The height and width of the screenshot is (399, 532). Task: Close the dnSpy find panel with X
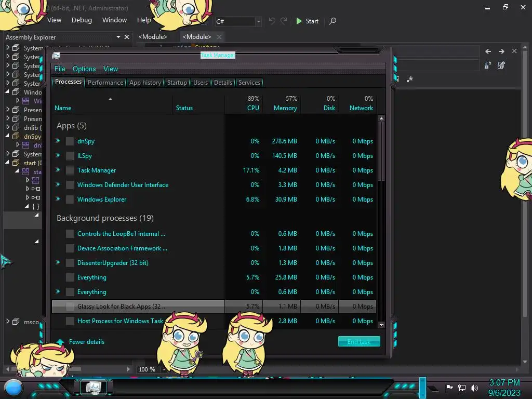pyautogui.click(x=514, y=51)
